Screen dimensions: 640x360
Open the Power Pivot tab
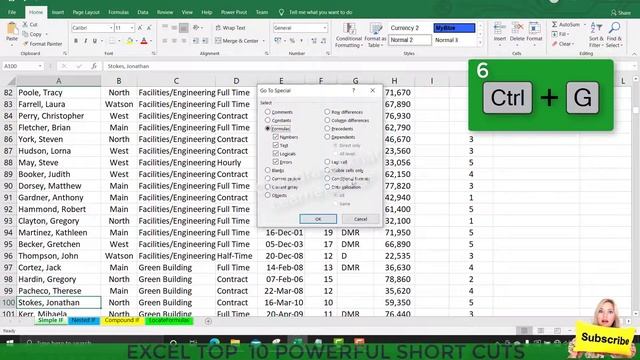tap(234, 12)
